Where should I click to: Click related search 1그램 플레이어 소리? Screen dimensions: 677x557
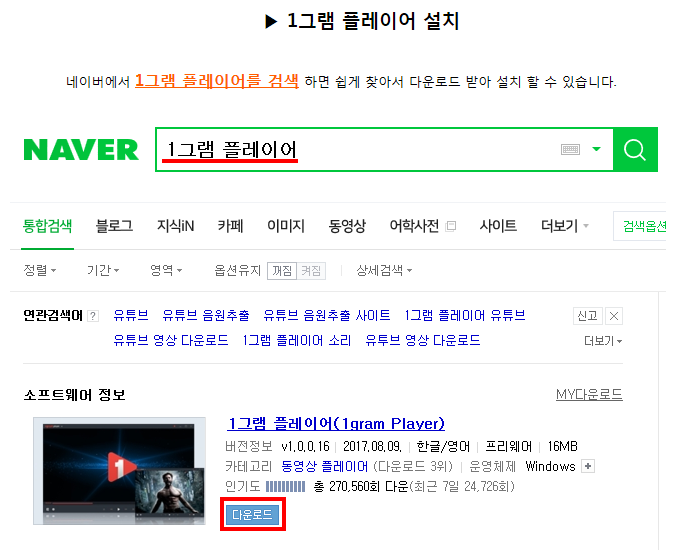click(297, 340)
